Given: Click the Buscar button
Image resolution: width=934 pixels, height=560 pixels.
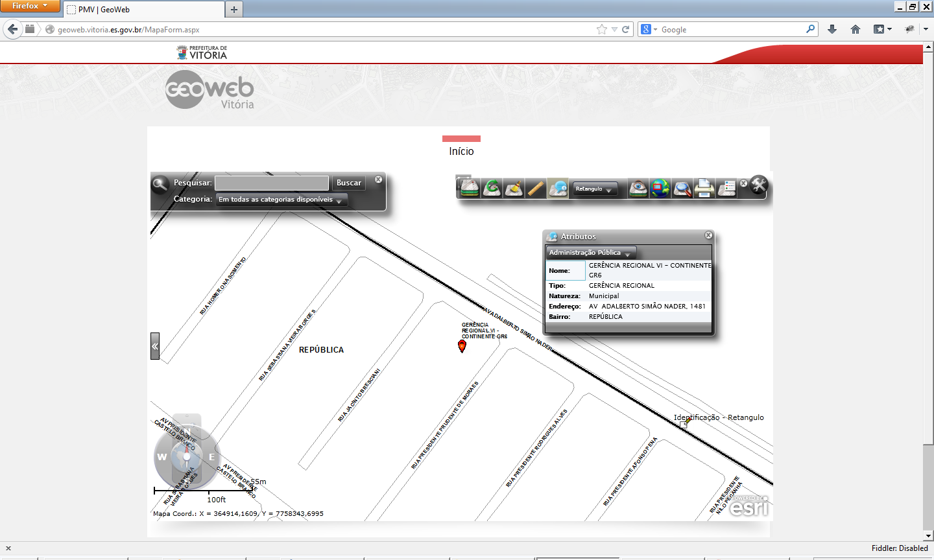Looking at the screenshot, I should coord(349,183).
